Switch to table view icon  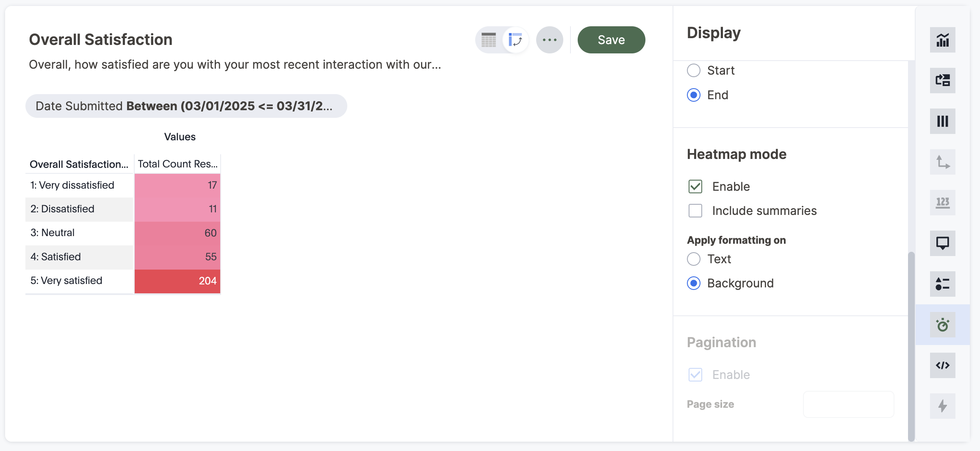coord(489,40)
